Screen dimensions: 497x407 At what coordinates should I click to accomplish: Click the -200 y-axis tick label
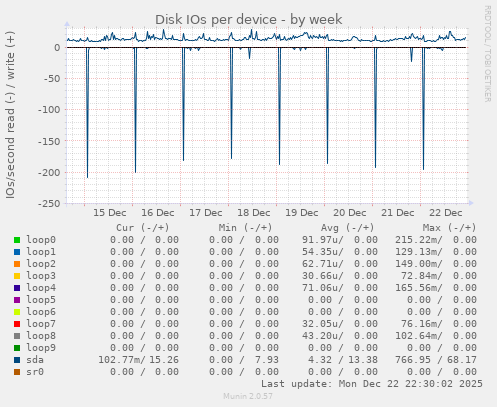49,172
